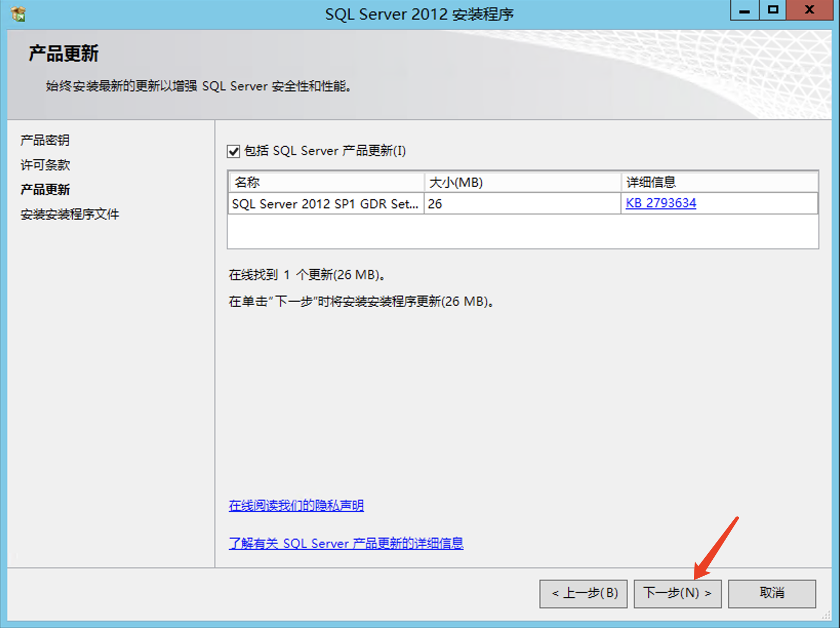Image resolution: width=840 pixels, height=628 pixels.
Task: Click the 名称 column header
Action: click(326, 182)
